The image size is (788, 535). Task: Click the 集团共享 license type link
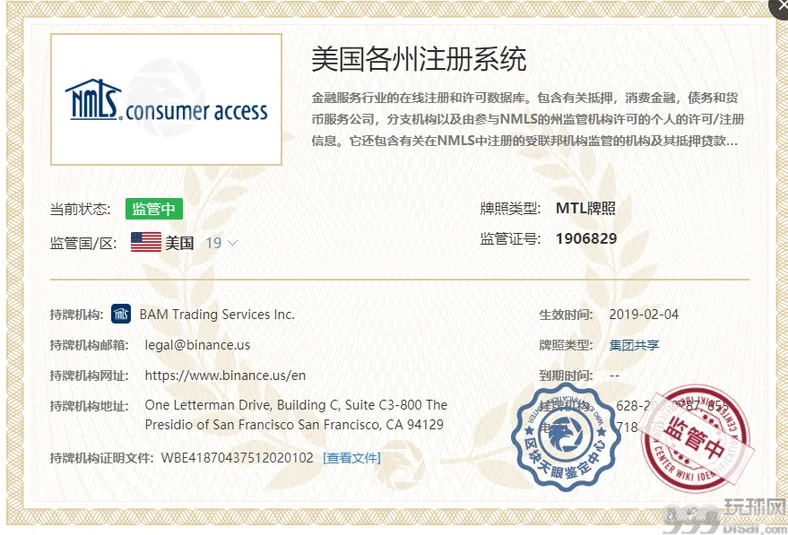[634, 345]
